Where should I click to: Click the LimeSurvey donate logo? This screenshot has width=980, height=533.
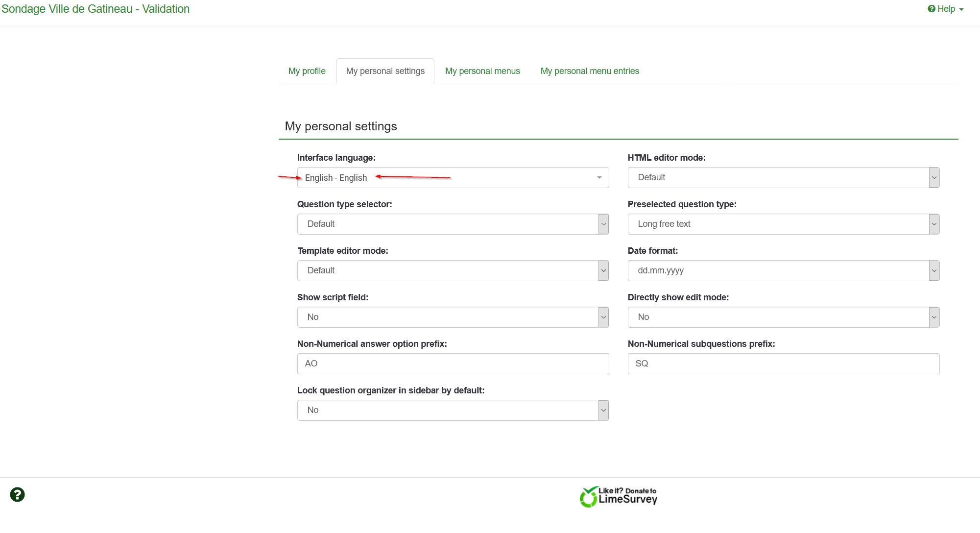(618, 496)
